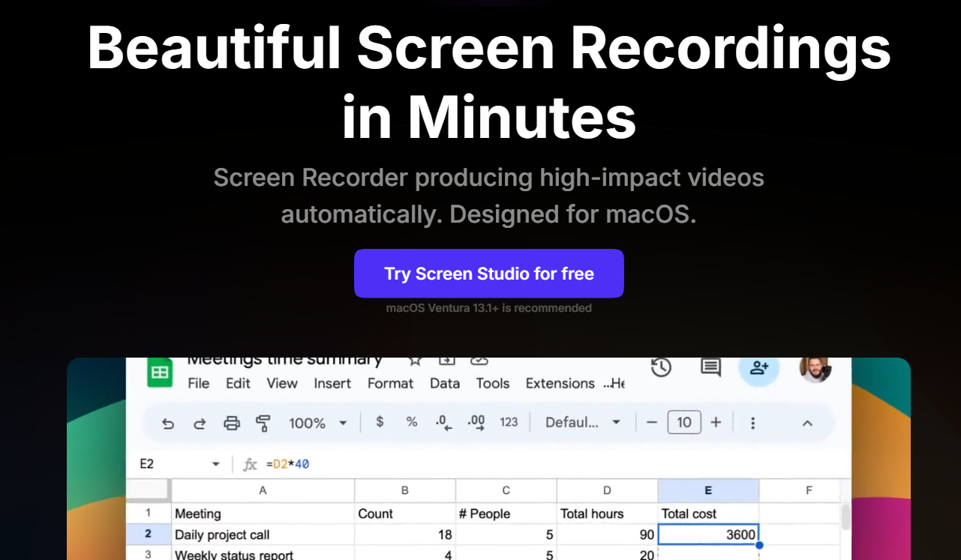Click the selected cell containing 3600
Screen dimensions: 961x560
[x=708, y=535]
